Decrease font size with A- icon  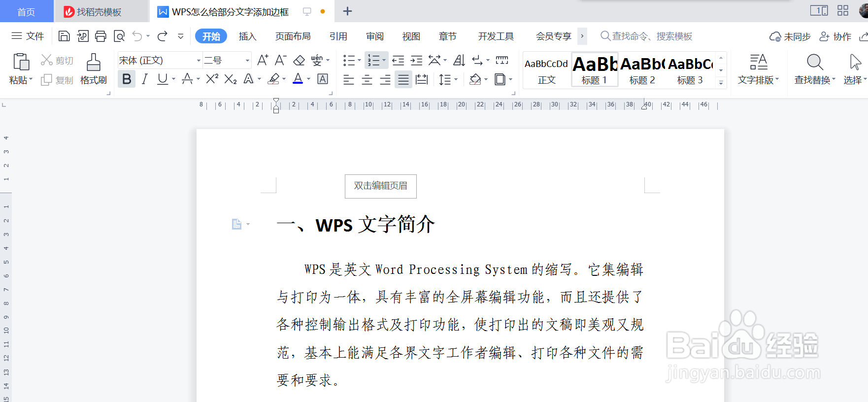tap(281, 60)
